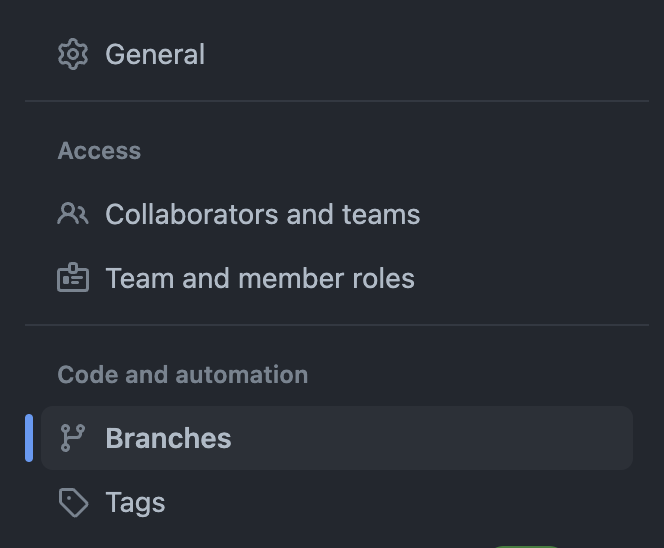
Task: Open the General settings text link
Action: tap(155, 55)
